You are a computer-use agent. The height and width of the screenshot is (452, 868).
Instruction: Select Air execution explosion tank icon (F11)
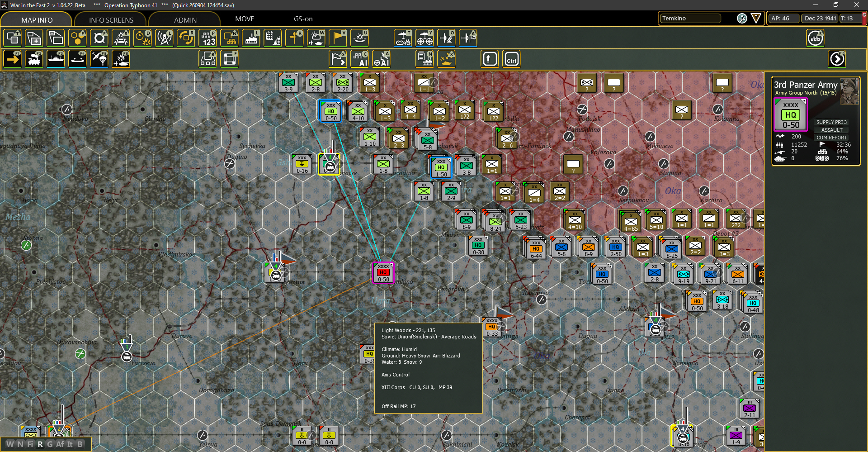121,59
